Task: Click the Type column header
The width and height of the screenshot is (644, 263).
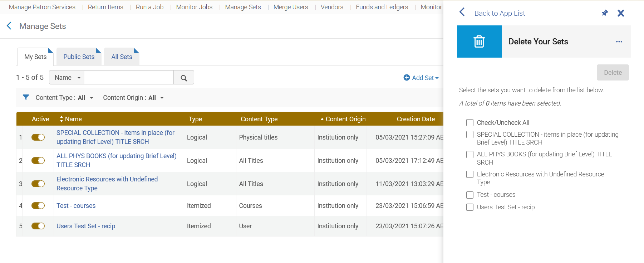Action: pos(195,119)
